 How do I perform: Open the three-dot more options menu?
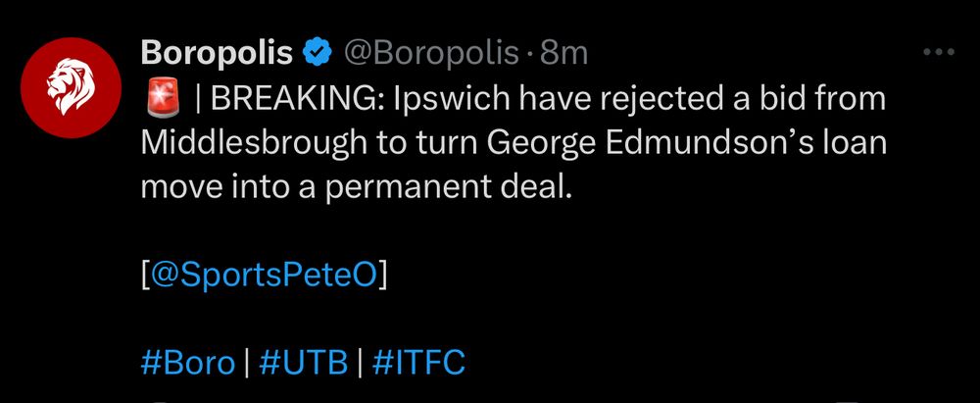[x=939, y=52]
